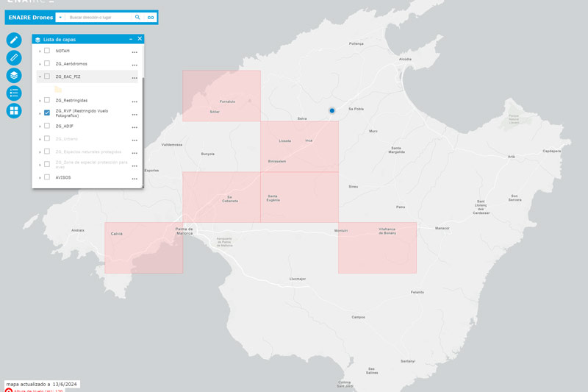The height and width of the screenshot is (392, 588).
Task: Select the ZG_ADIF layer entry
Action: coord(65,126)
